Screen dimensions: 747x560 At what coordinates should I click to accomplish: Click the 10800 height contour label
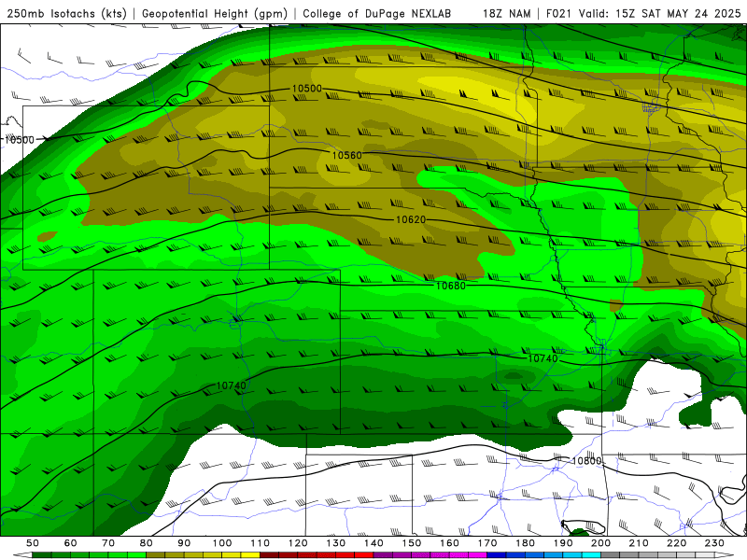[x=586, y=461]
